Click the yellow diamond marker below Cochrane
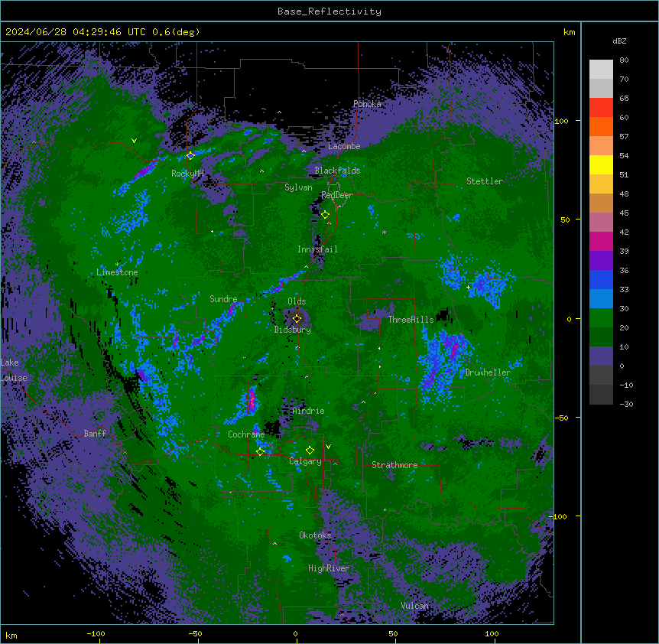659x644 pixels. (260, 451)
